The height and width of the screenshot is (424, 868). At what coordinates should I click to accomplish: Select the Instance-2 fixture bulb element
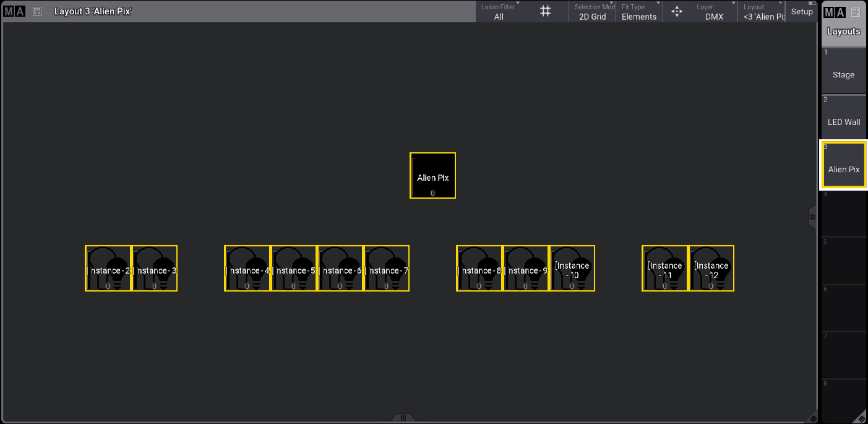108,269
